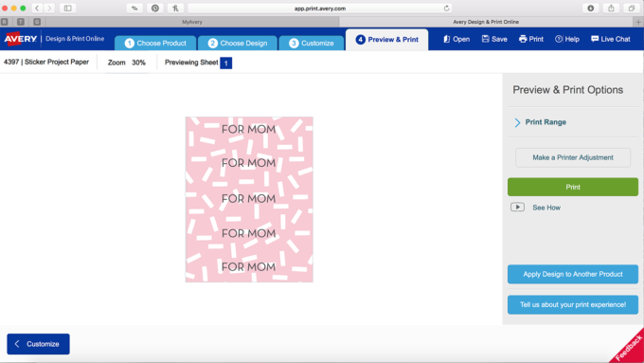Click the Safari share icon

pyautogui.click(x=611, y=9)
